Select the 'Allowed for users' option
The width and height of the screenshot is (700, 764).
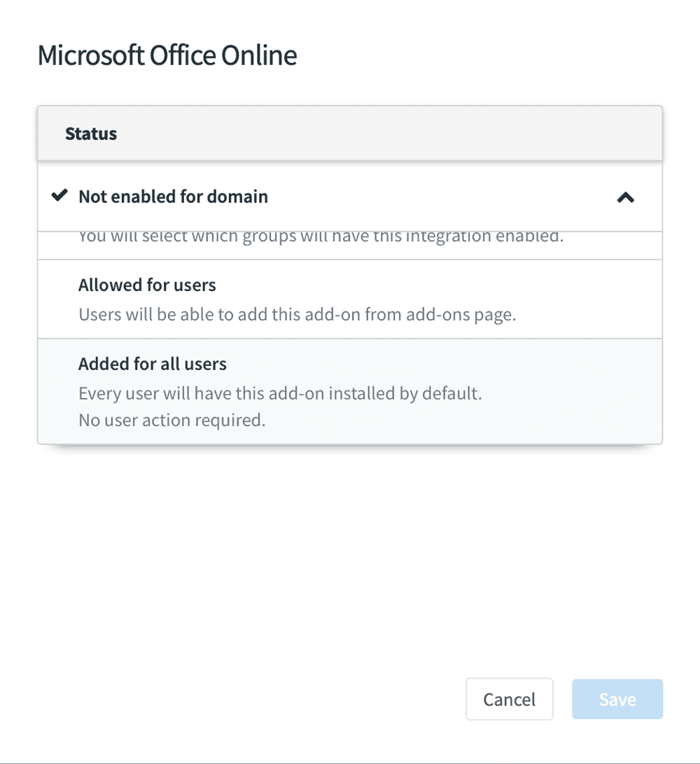[x=350, y=299]
